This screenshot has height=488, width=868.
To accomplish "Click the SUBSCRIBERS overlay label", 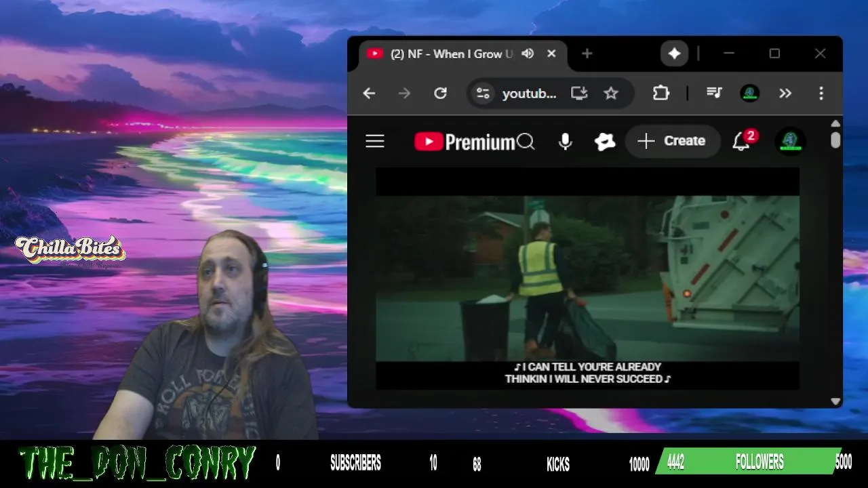I will [x=355, y=464].
